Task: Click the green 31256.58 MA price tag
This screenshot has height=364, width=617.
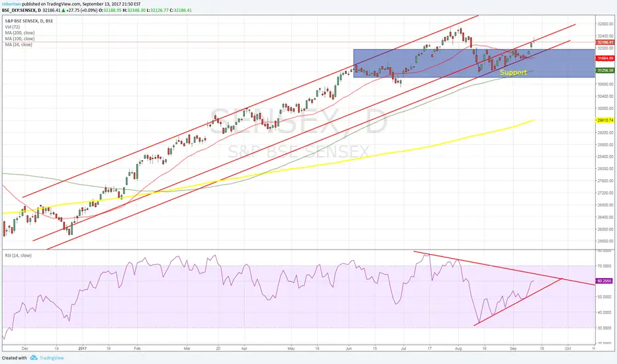Action: 605,70
